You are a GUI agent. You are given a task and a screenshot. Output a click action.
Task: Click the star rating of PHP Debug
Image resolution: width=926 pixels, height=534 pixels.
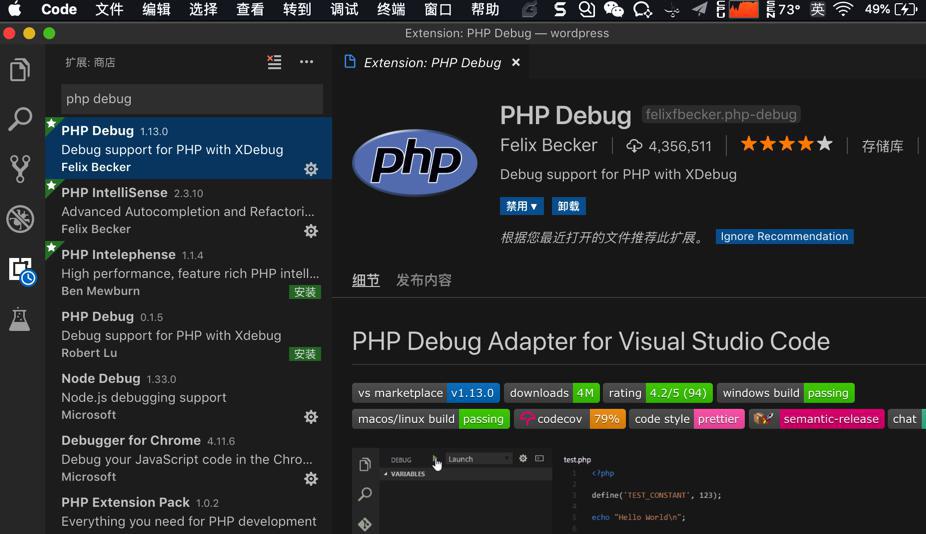787,144
